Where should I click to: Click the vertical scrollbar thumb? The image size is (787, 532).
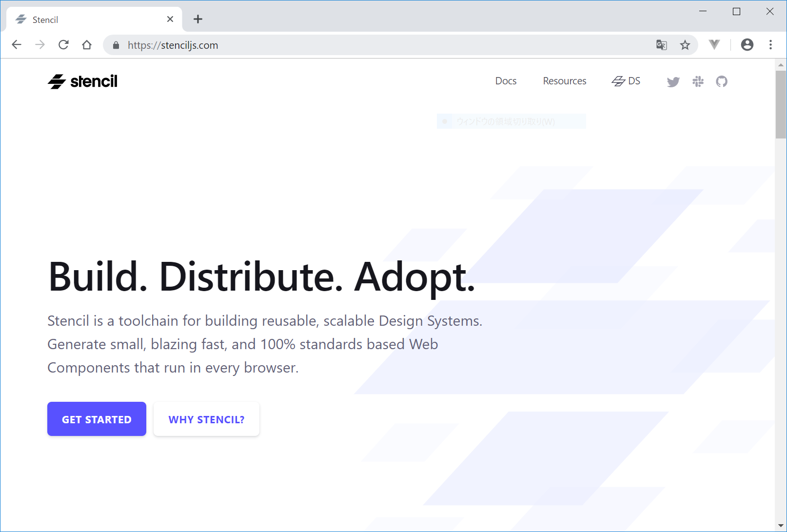click(781, 104)
